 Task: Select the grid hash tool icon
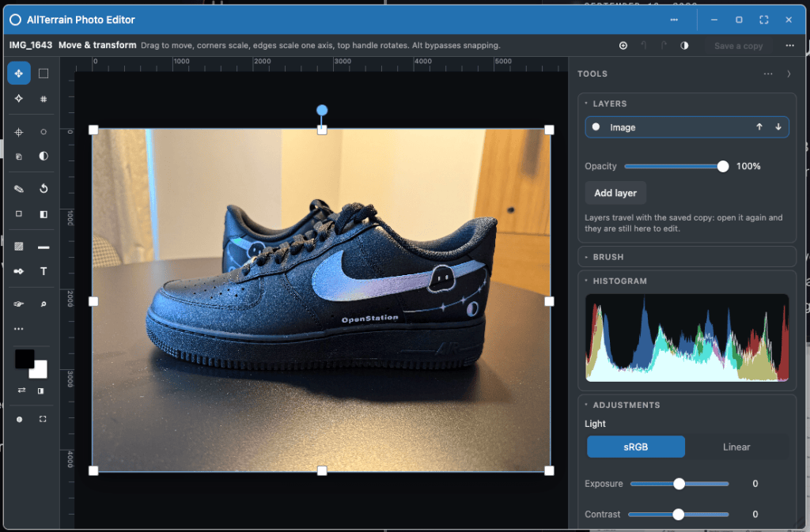point(44,99)
